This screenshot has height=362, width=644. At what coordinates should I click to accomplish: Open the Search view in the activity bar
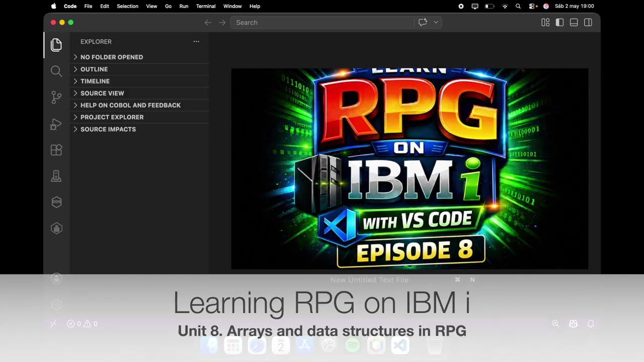(56, 71)
